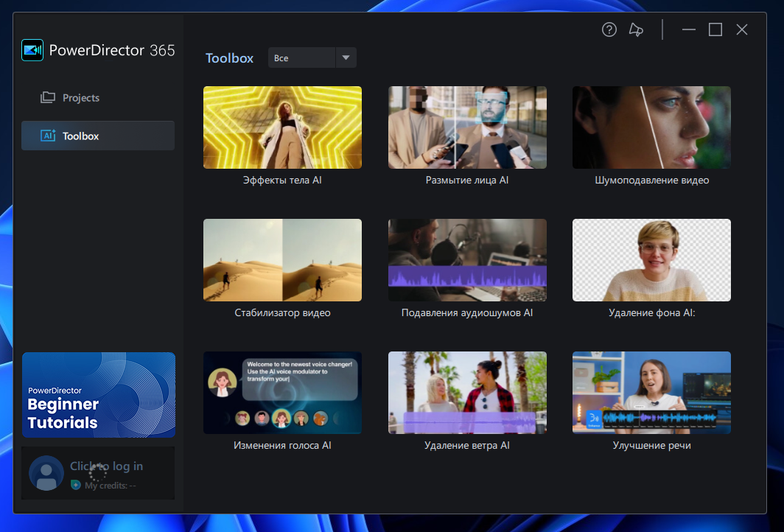The width and height of the screenshot is (784, 532).
Task: Choose the 'Удаление фона AI' thumbnail
Action: (x=651, y=260)
